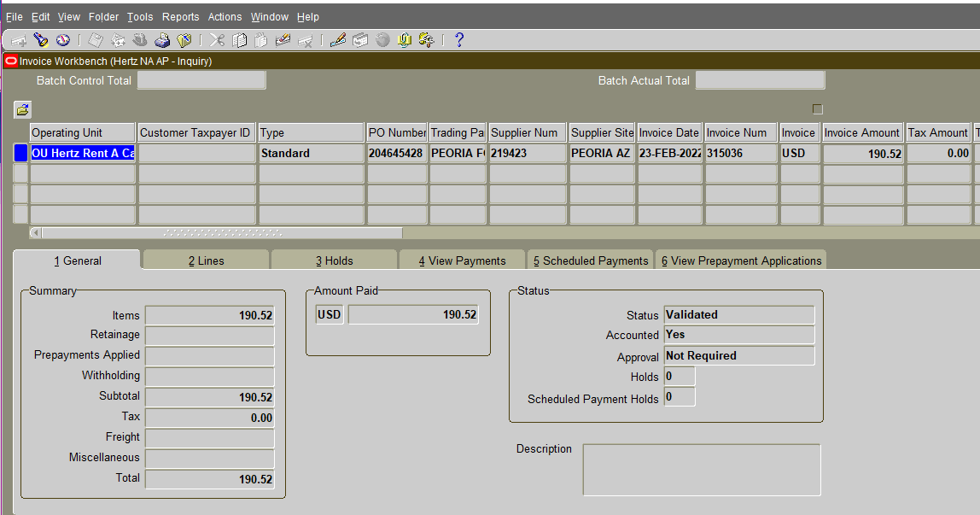The width and height of the screenshot is (980, 515).
Task: Click the Save icon on the toolbar
Action: (96, 39)
